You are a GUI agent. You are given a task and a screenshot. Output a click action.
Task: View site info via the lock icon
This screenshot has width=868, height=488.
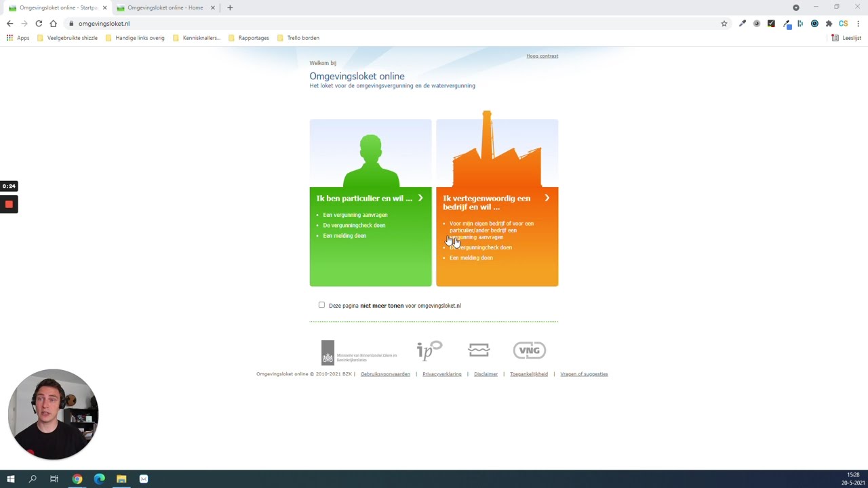pos(71,24)
